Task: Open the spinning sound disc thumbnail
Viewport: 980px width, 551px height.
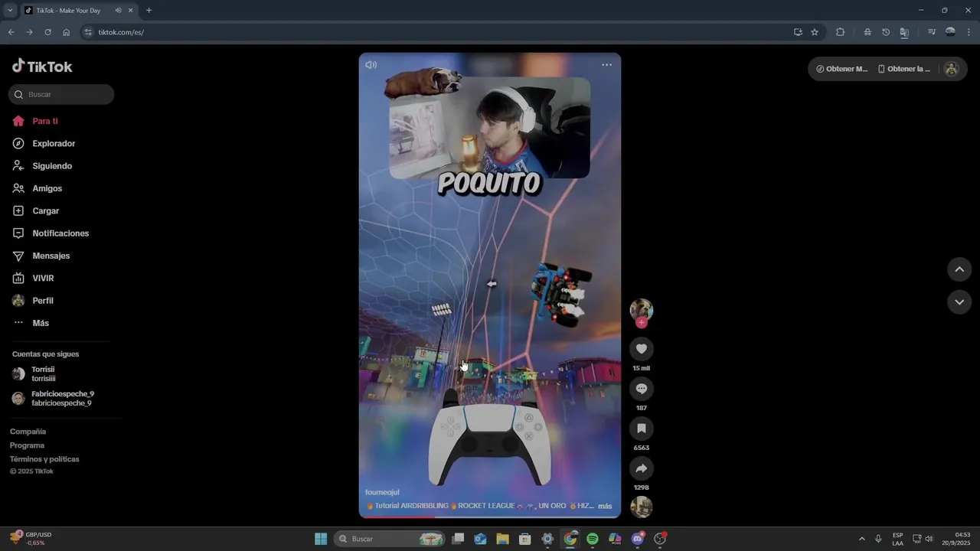Action: (642, 507)
